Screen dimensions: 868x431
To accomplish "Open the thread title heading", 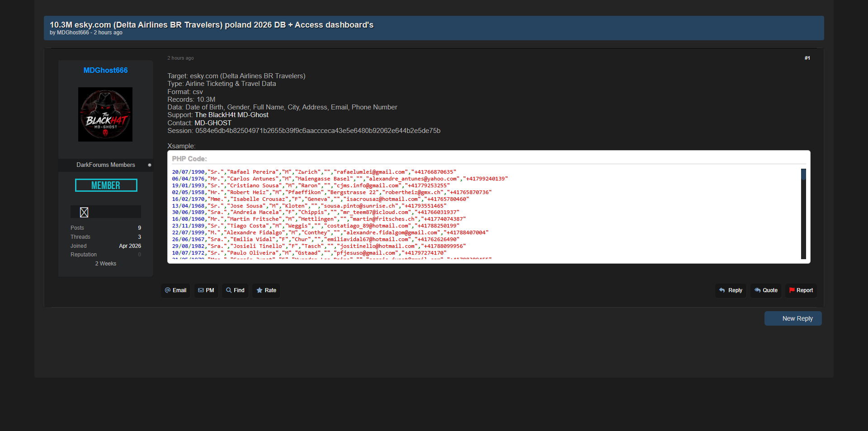I will tap(212, 25).
